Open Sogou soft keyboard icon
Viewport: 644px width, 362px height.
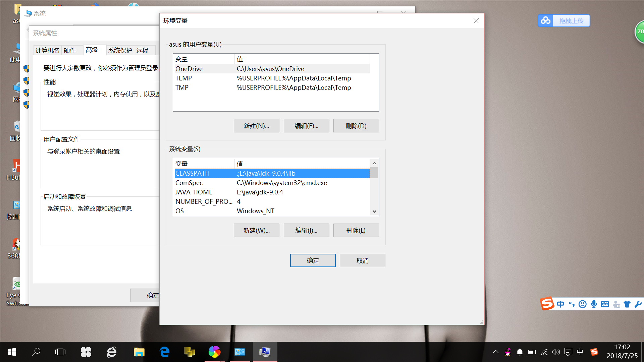(x=605, y=304)
